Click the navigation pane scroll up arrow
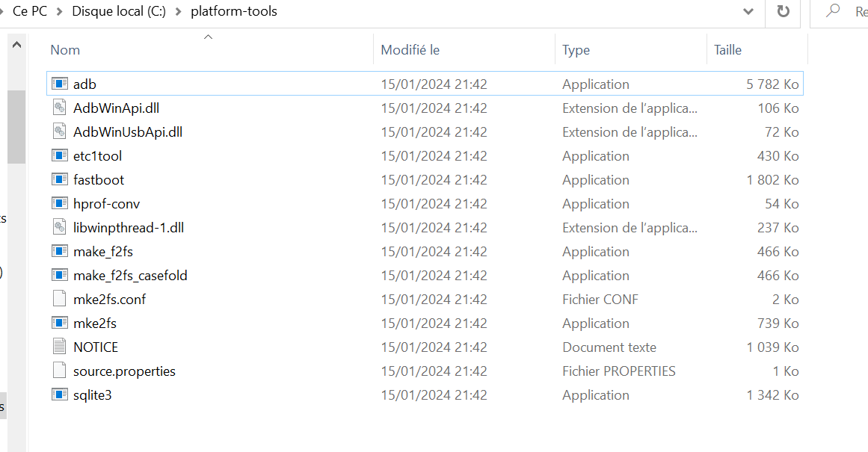The height and width of the screenshot is (452, 868). coord(16,46)
